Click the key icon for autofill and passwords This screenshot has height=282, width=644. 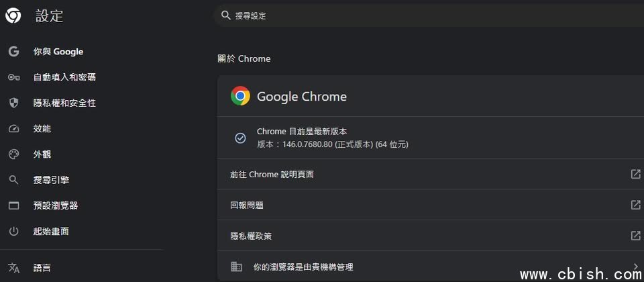[13, 77]
